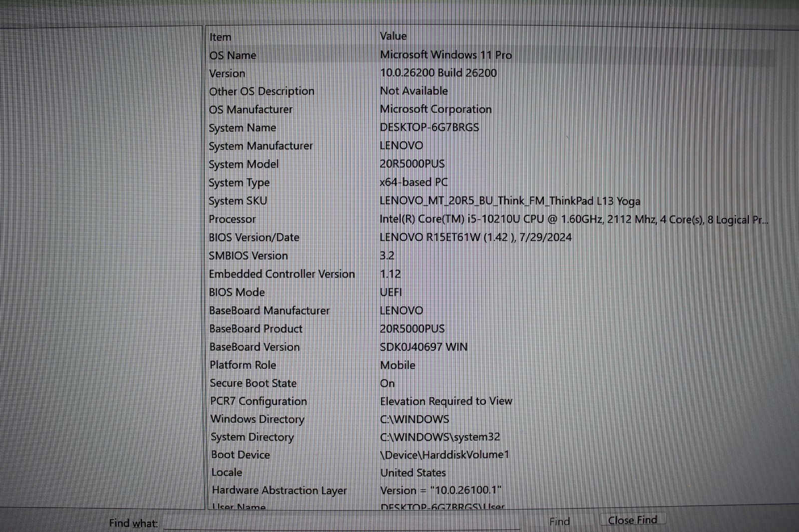Select the Hardware Abstraction Layer row label
The image size is (799, 532).
[279, 491]
